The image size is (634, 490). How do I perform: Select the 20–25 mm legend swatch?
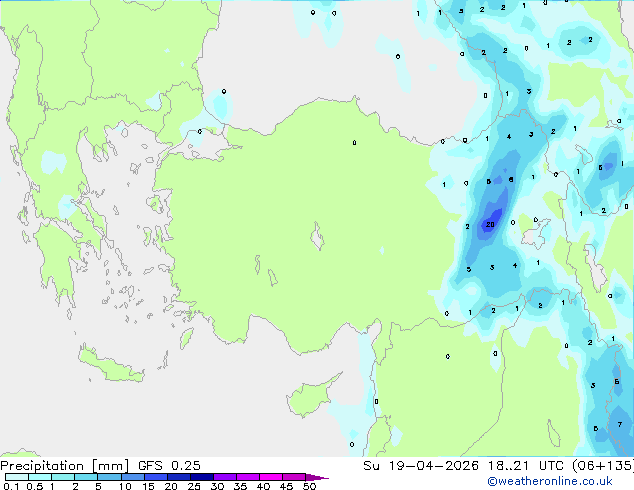(178, 477)
